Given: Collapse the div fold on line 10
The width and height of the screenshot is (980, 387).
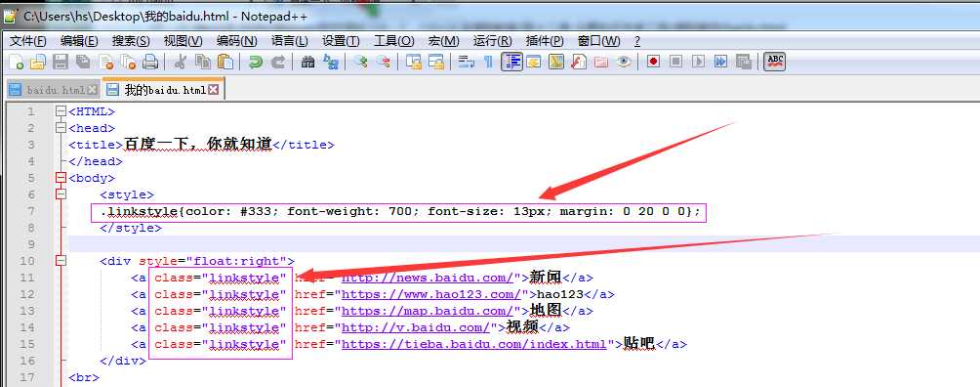Looking at the screenshot, I should pyautogui.click(x=60, y=261).
